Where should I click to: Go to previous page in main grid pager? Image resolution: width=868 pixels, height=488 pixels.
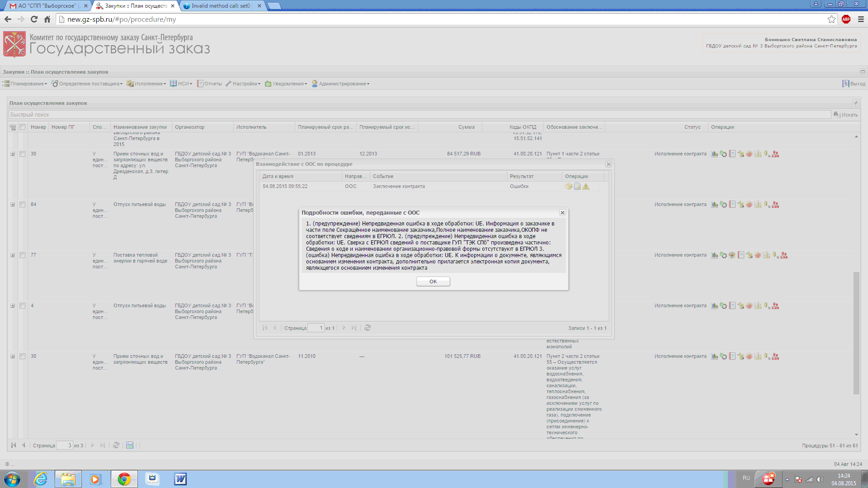pyautogui.click(x=24, y=445)
